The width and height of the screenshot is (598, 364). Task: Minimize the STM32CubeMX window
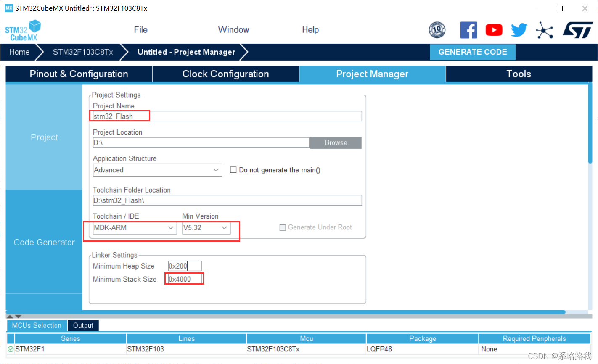click(x=536, y=8)
